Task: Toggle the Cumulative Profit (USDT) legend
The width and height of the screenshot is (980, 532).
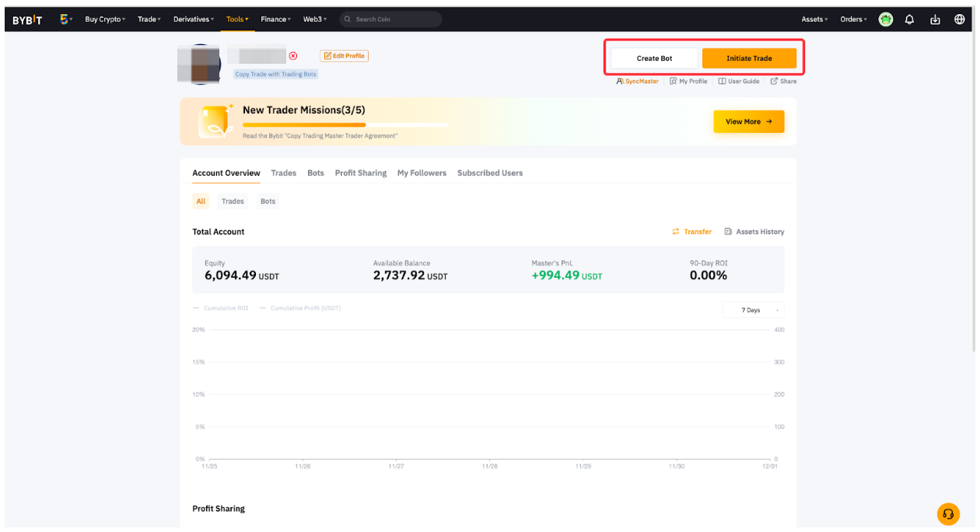Action: (x=300, y=309)
